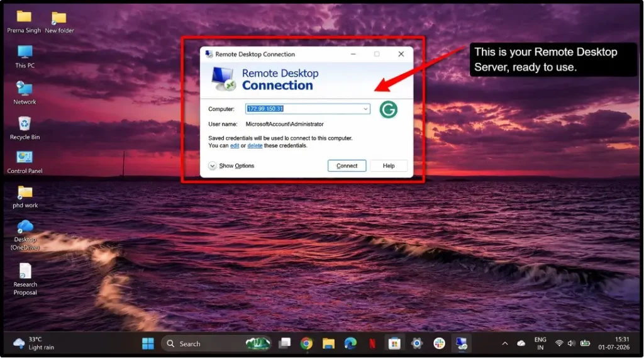This screenshot has height=358, width=644.
Task: Open the weather widget showing 33°C
Action: pos(34,343)
